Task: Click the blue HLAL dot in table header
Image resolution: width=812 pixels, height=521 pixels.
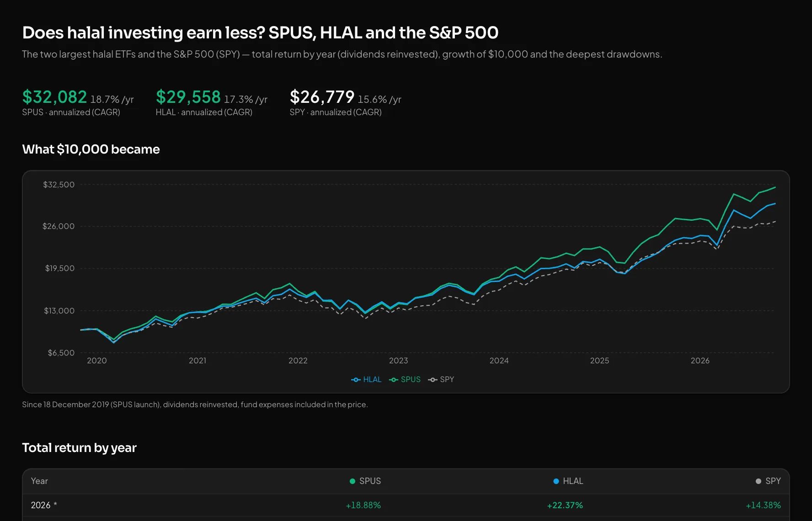Action: point(556,481)
